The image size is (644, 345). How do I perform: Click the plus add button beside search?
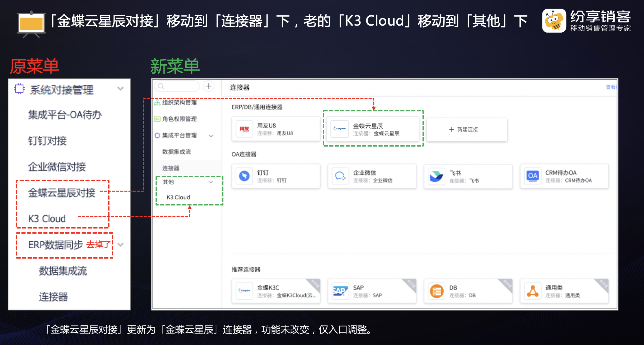[209, 86]
